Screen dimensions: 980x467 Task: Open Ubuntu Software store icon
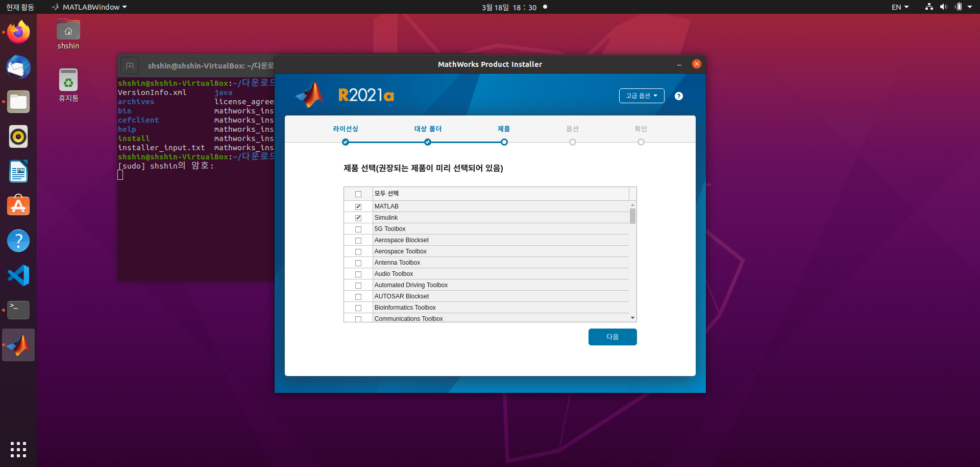(x=18, y=206)
